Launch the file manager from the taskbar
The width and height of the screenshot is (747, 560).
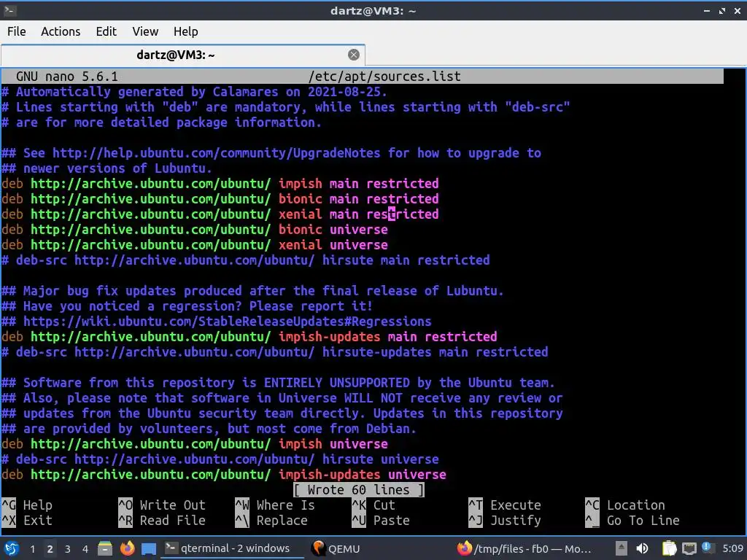[x=105, y=548]
